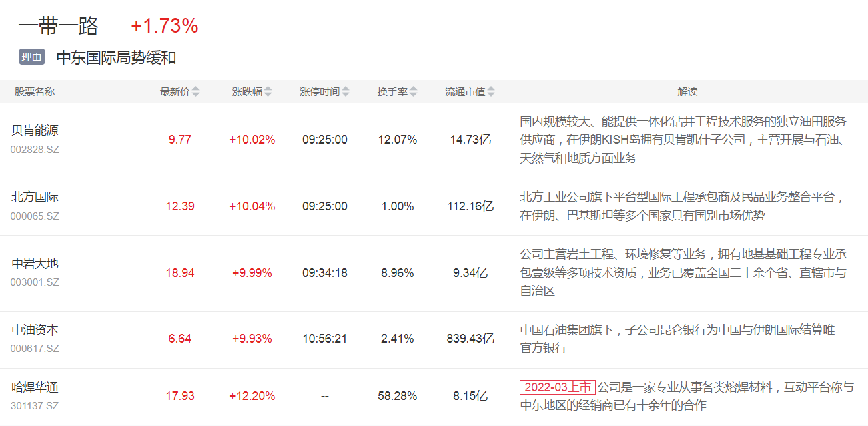This screenshot has width=868, height=426.
Task: Click market cap 839.43亿
Action: coord(470,339)
